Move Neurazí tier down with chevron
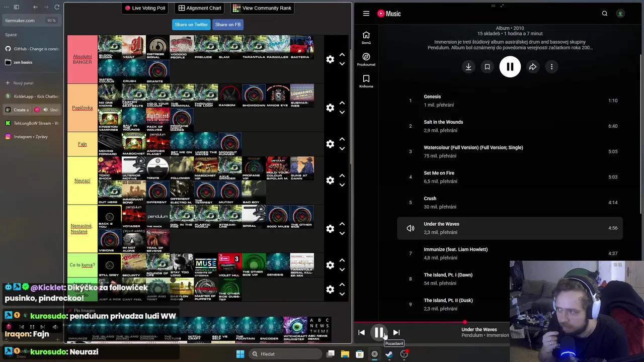This screenshot has height=362, width=644. point(342,185)
